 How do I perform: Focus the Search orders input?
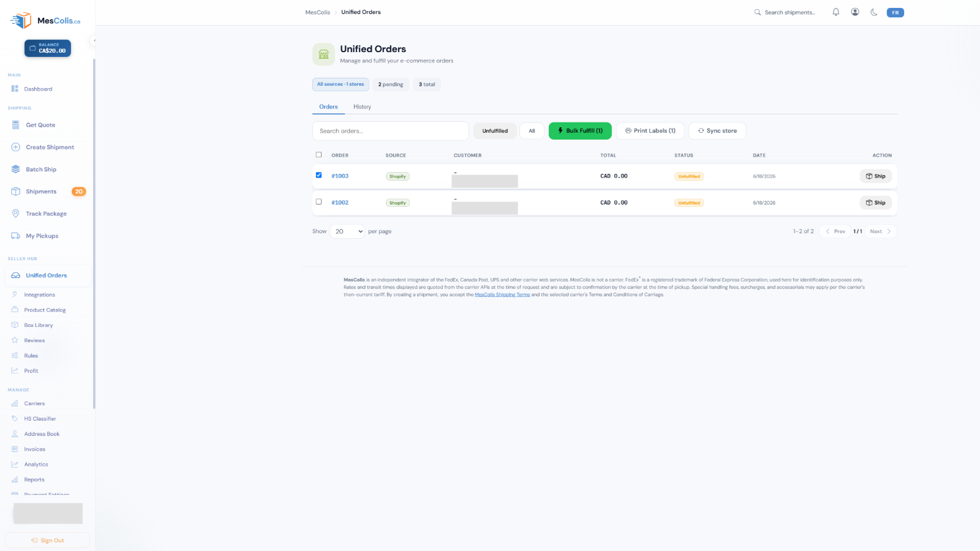pos(391,131)
